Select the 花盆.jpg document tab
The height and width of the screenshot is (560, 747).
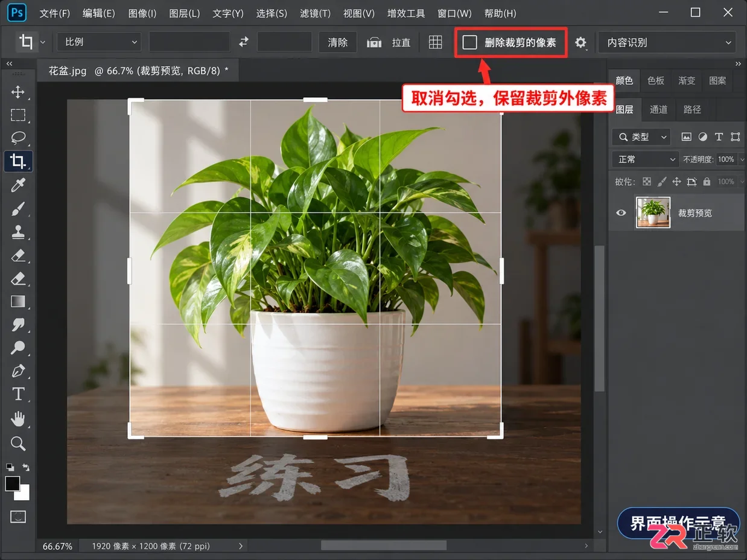pyautogui.click(x=138, y=71)
